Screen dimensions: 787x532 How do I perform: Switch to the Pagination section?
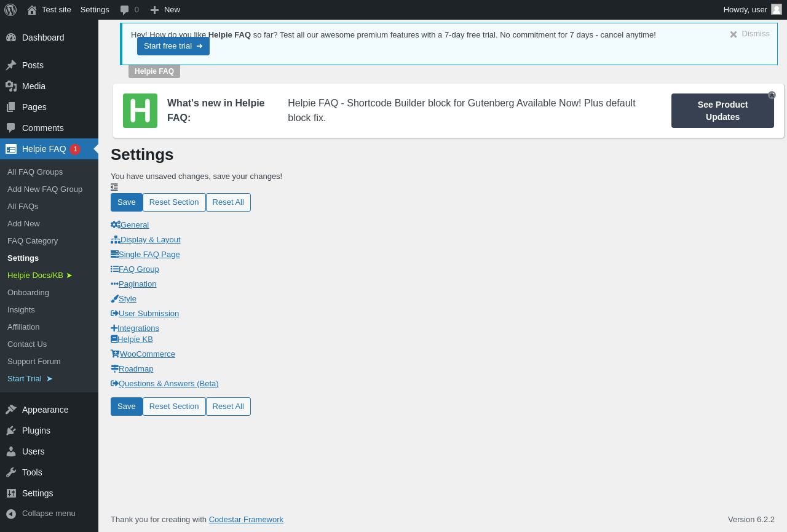[138, 284]
